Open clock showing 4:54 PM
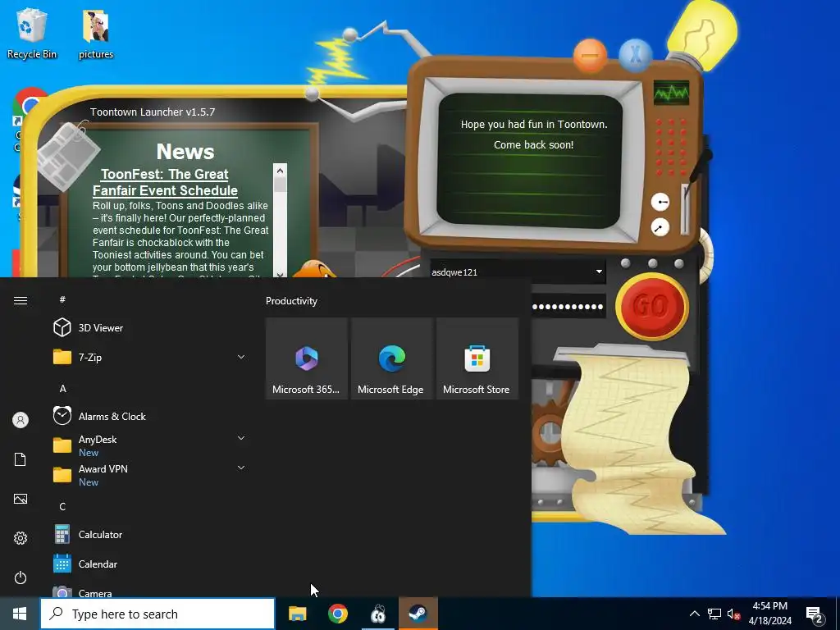Screen dimensions: 840x630 pos(769,614)
